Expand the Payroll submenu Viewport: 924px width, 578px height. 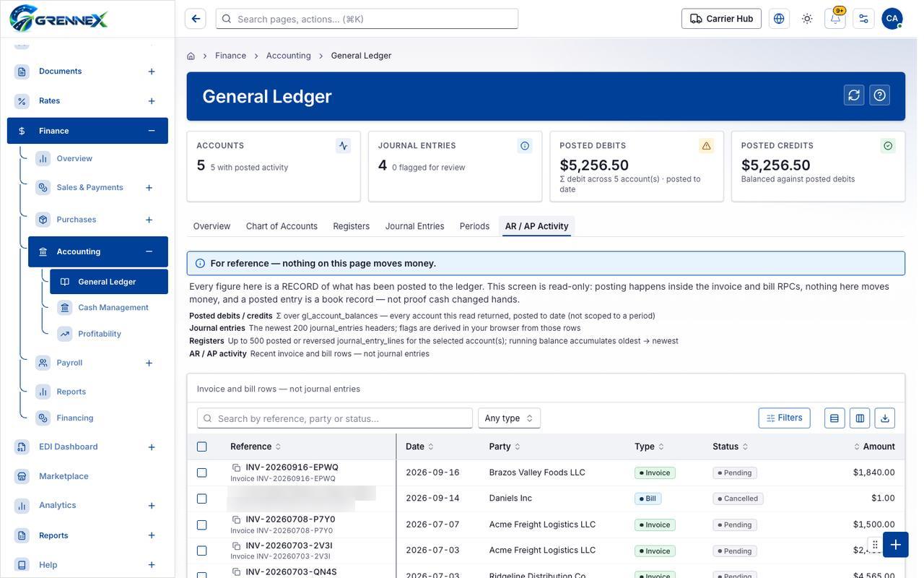149,363
